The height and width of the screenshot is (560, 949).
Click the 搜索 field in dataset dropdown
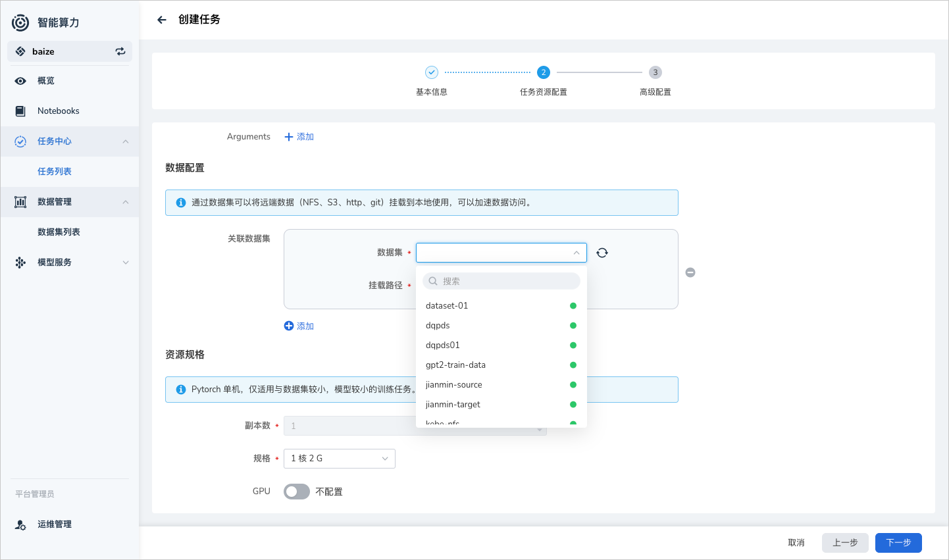(x=501, y=281)
